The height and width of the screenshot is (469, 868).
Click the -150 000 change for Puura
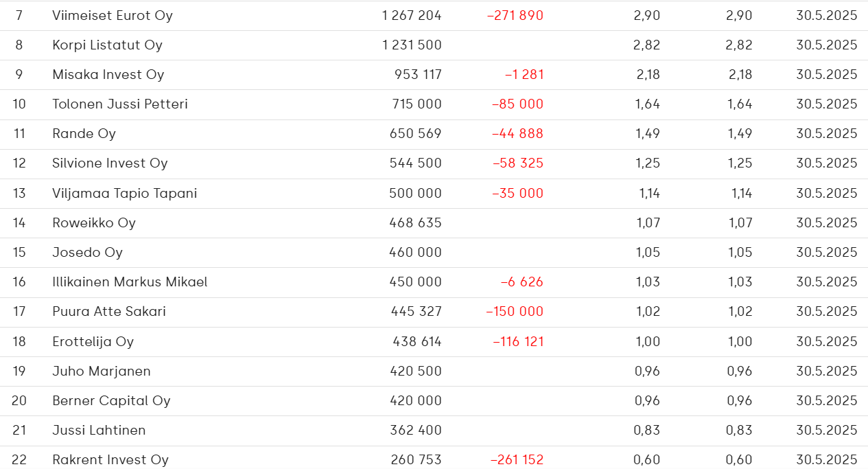[515, 311]
